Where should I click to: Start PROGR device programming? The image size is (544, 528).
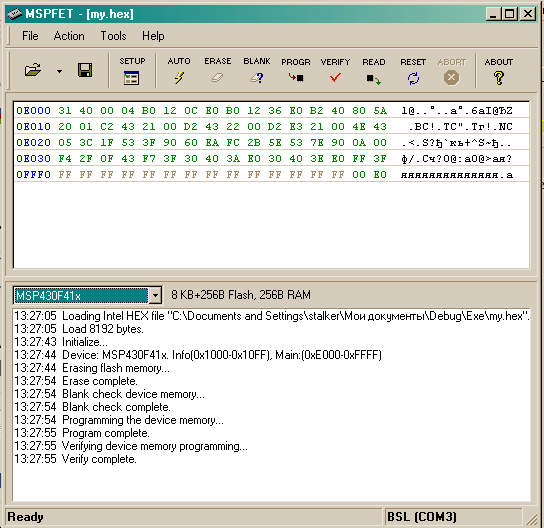(296, 71)
